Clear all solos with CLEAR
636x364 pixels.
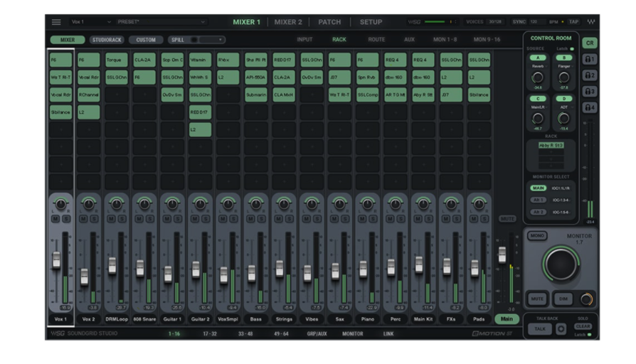(583, 326)
